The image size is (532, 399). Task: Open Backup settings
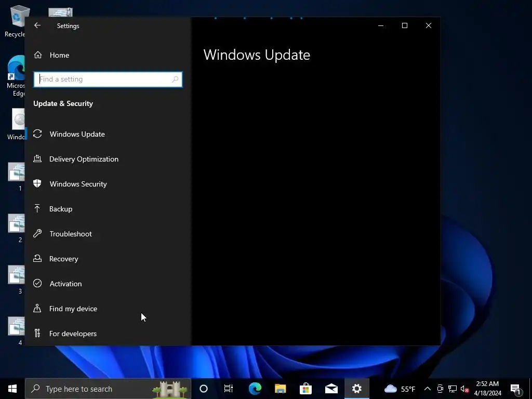pos(108,209)
